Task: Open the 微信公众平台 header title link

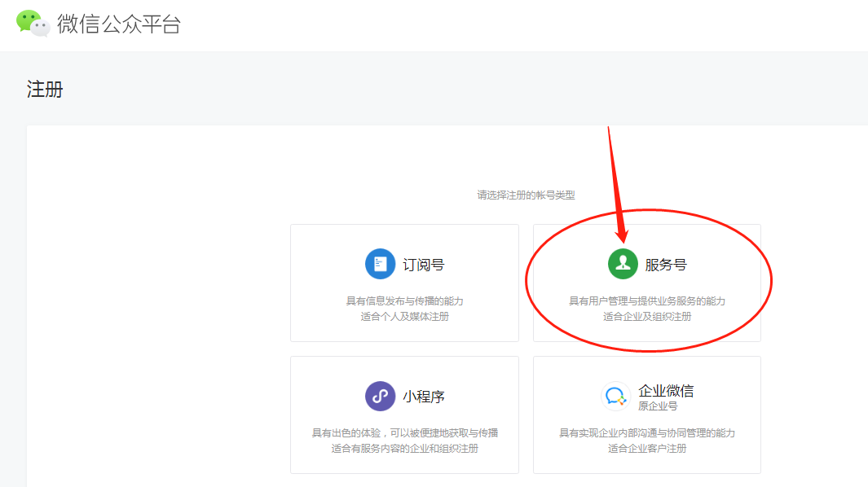Action: [x=119, y=24]
